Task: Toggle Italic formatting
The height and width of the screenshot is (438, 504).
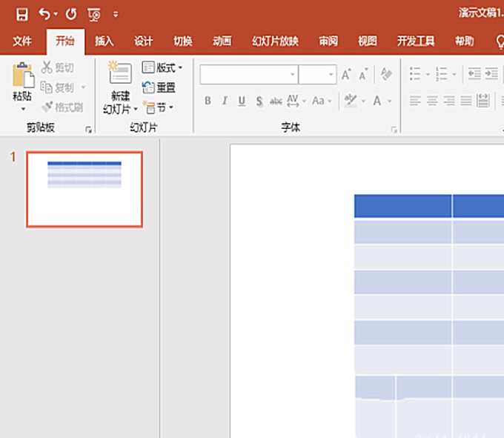Action: coord(225,101)
